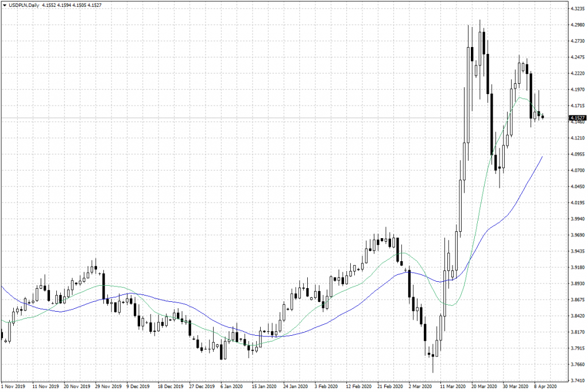588x392 pixels.
Task: Click the 3.8170 price axis label
Action: coord(577,332)
